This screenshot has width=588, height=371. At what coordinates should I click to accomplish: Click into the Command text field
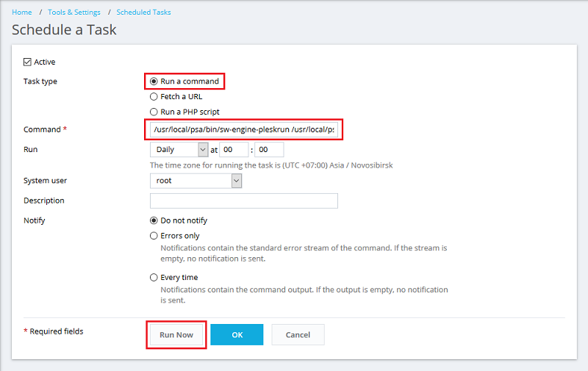click(243, 130)
